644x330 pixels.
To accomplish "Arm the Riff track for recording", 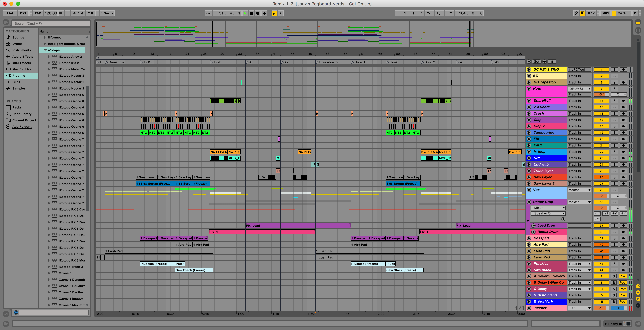I will click(623, 158).
